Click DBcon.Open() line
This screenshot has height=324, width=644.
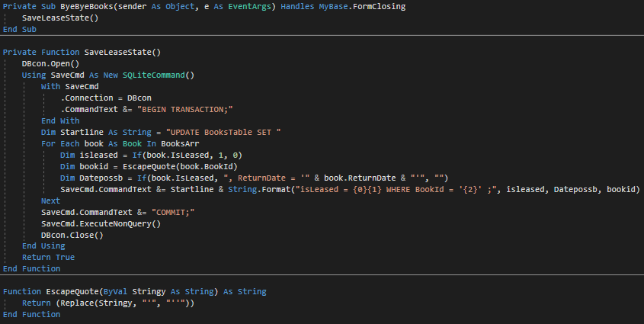click(x=50, y=63)
